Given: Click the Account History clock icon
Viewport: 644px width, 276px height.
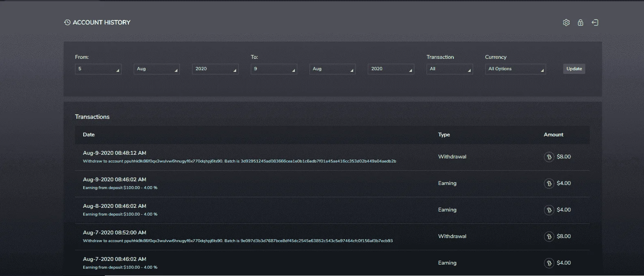Looking at the screenshot, I should (67, 22).
